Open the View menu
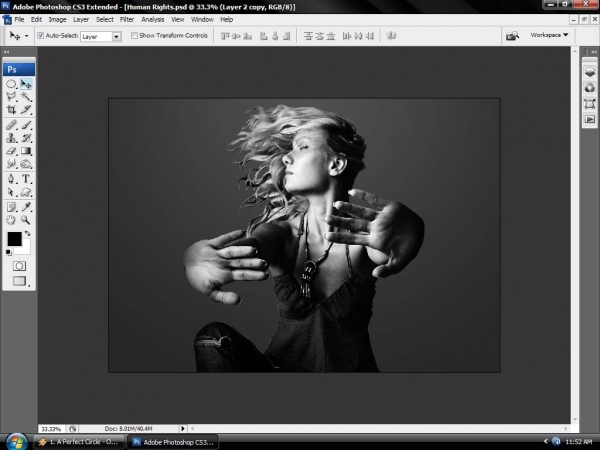Image resolution: width=600 pixels, height=450 pixels. (x=178, y=20)
